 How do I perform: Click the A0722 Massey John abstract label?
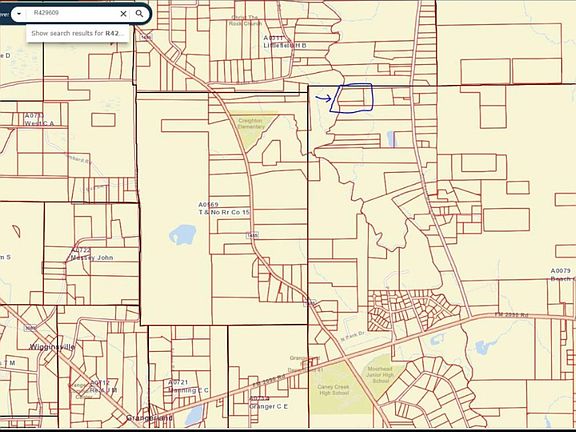pyautogui.click(x=92, y=254)
